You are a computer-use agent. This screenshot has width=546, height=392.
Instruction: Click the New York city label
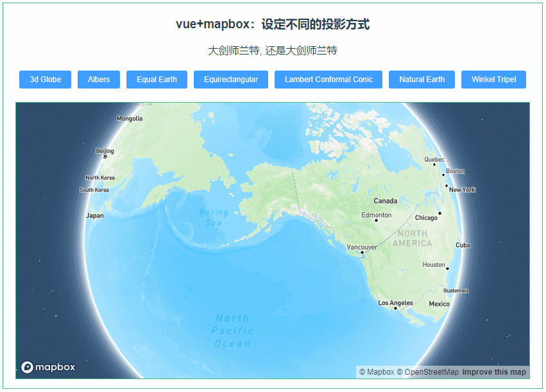(462, 190)
